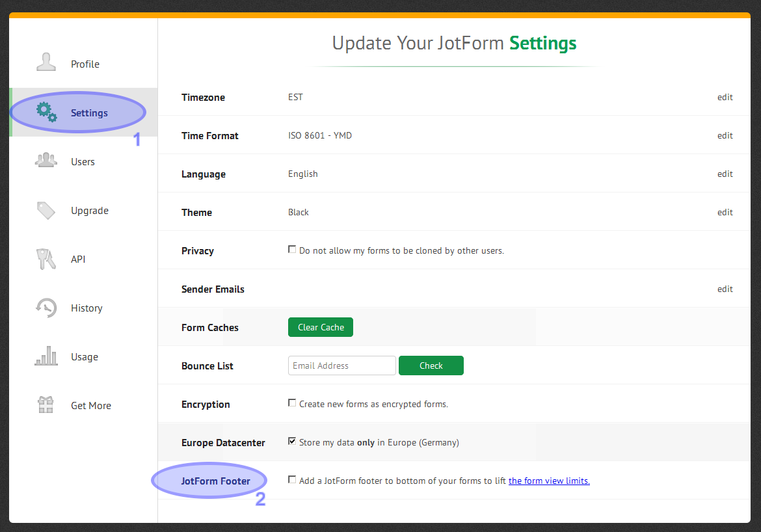The image size is (761, 532).
Task: Open the API key icon in sidebar
Action: [46, 258]
